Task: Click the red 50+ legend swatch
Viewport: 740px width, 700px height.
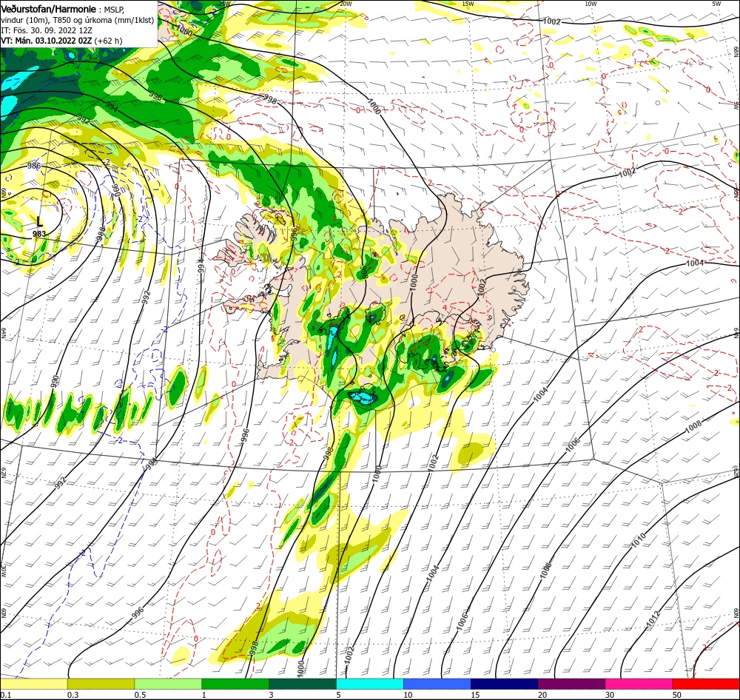Action: click(x=706, y=684)
